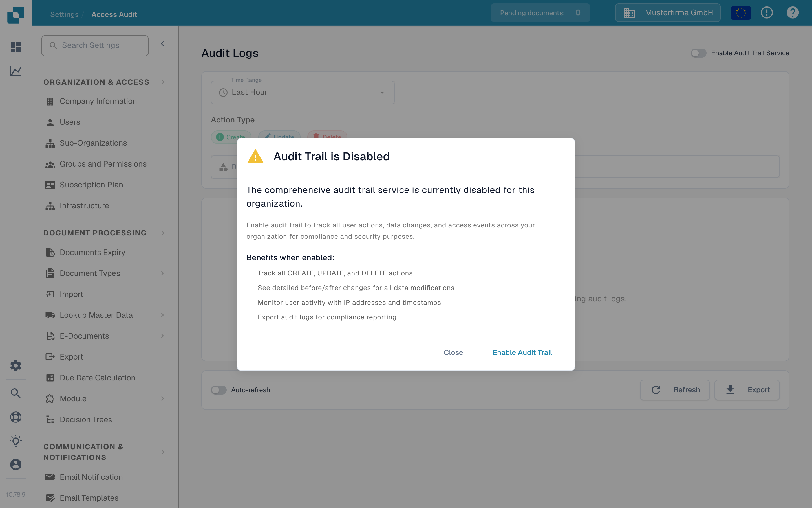Click the Documents Expiry label text

click(92, 252)
